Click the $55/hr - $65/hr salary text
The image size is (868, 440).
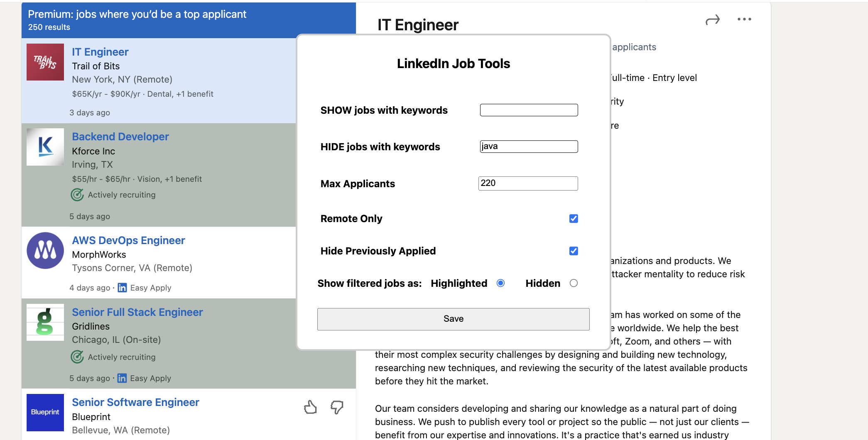pyautogui.click(x=101, y=179)
